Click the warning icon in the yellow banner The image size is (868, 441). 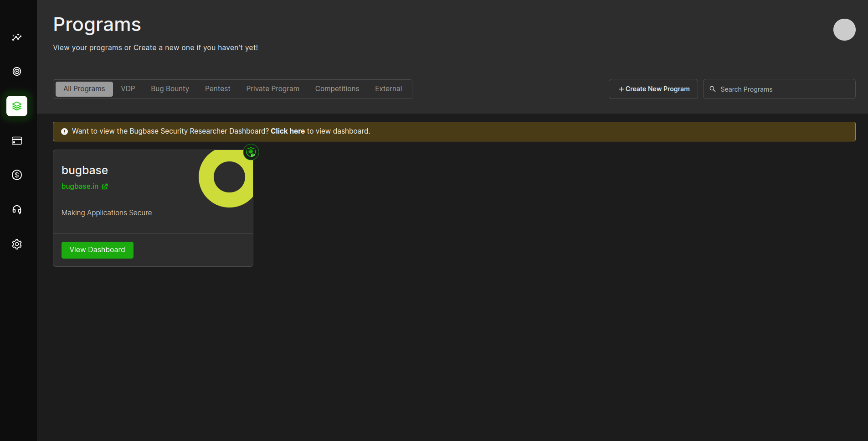(64, 131)
